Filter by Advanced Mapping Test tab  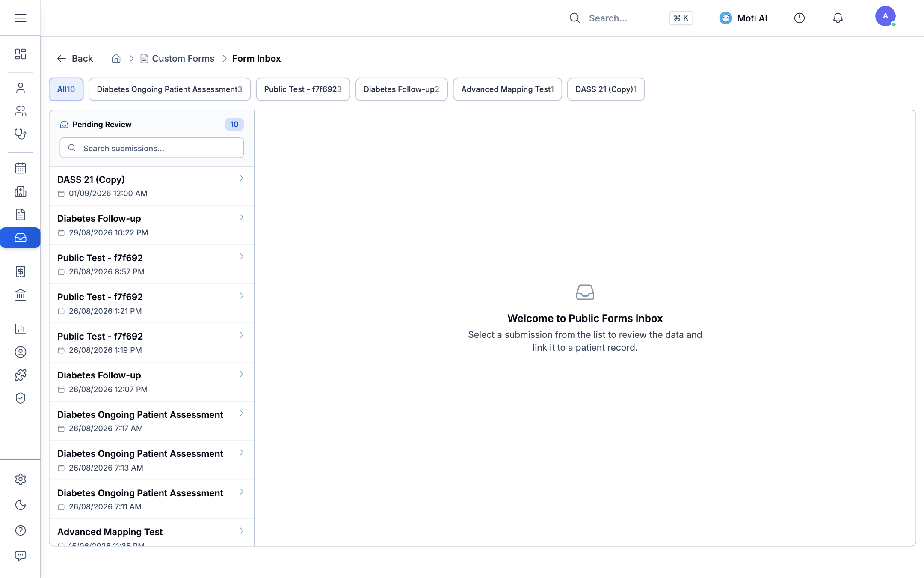tap(507, 89)
